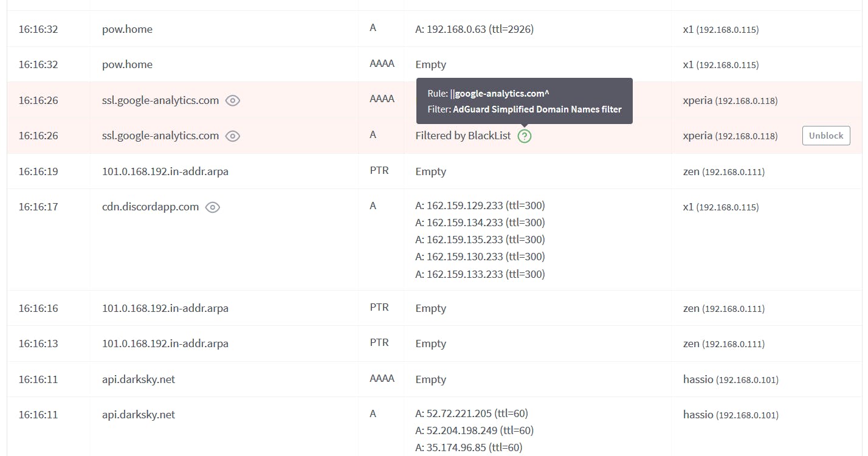This screenshot has height=456, width=868.
Task: Open tracker info eye icon beside cdn.discordapp.com
Action: (x=212, y=207)
